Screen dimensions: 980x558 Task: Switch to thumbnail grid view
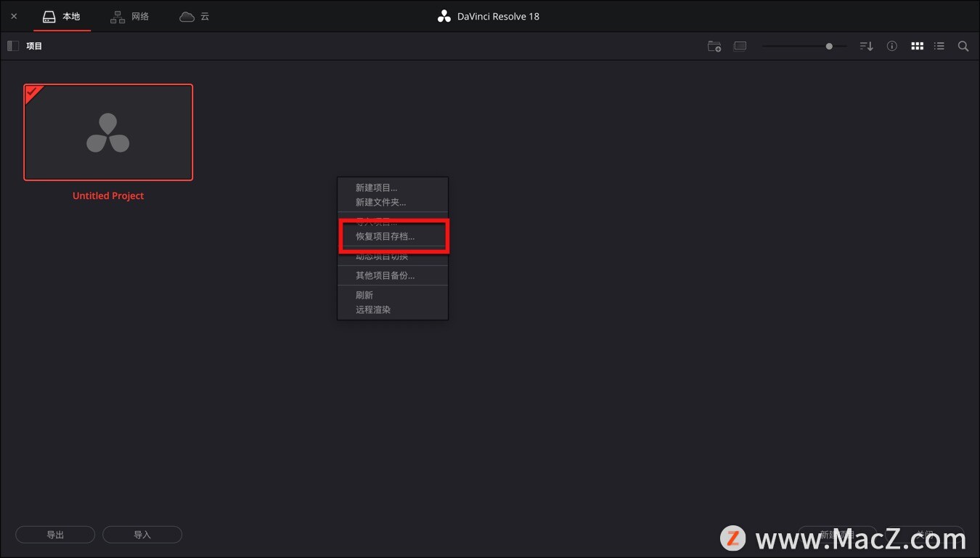(918, 46)
